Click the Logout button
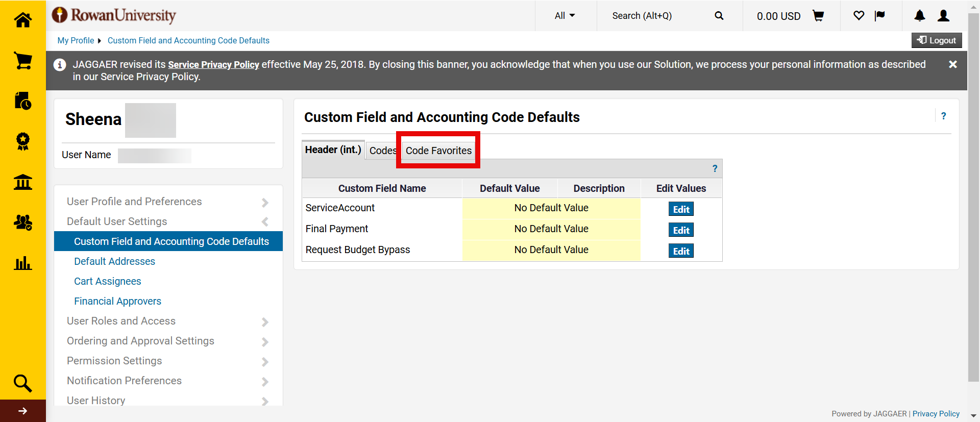Screen dimensions: 980x422 pos(937,40)
